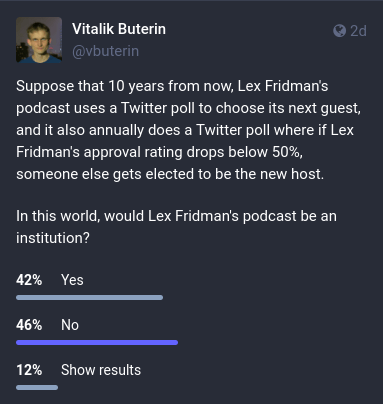Click the 42% Yes result bar
The image size is (383, 404).
(89, 297)
